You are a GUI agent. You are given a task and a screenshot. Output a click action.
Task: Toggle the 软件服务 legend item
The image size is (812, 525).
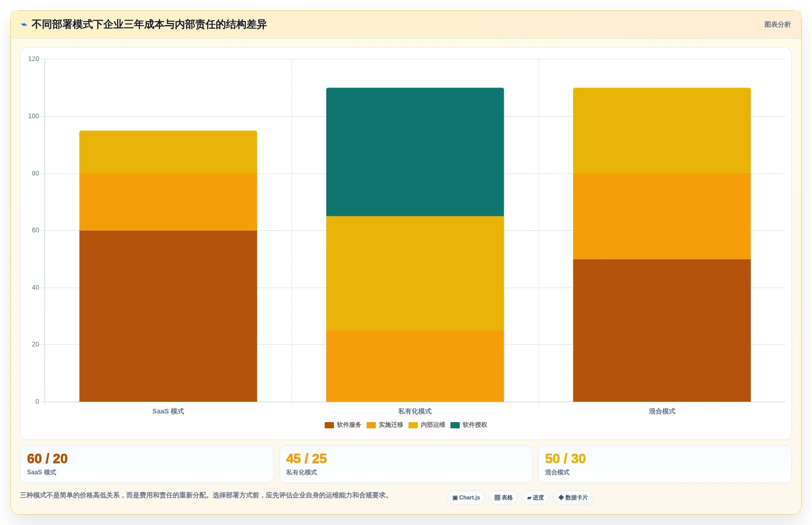343,425
